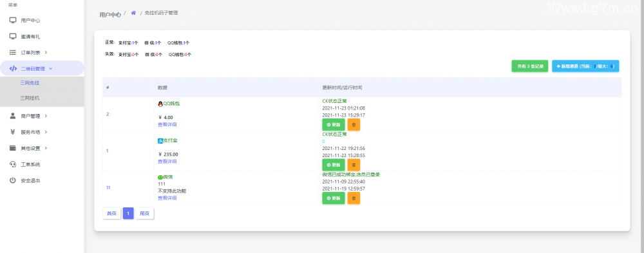Click the 安全退出 power icon

pyautogui.click(x=13, y=180)
